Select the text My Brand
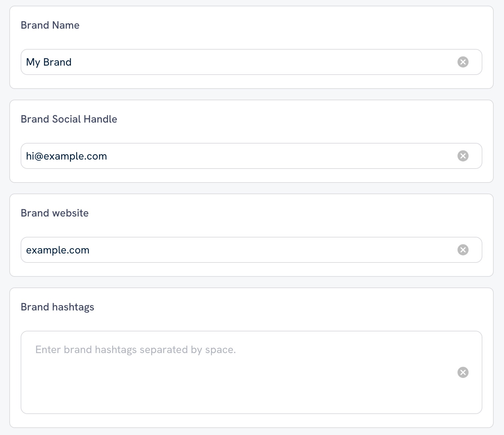This screenshot has height=435, width=504. click(x=49, y=62)
